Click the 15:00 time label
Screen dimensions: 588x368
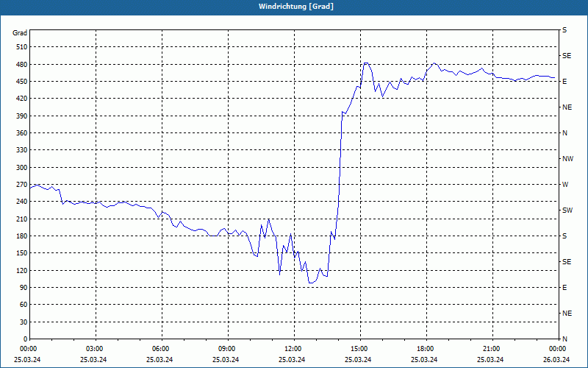coord(359,349)
